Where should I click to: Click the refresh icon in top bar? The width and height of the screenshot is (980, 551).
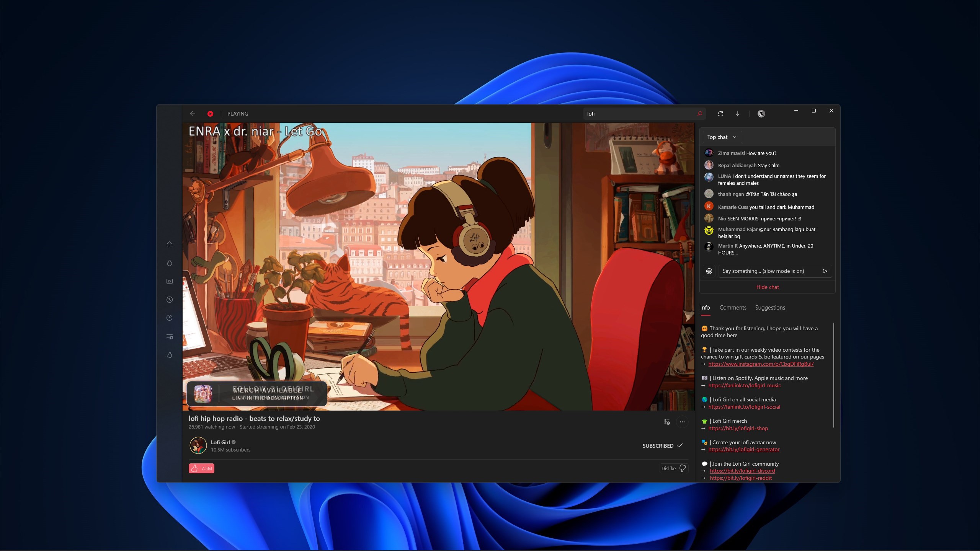720,114
